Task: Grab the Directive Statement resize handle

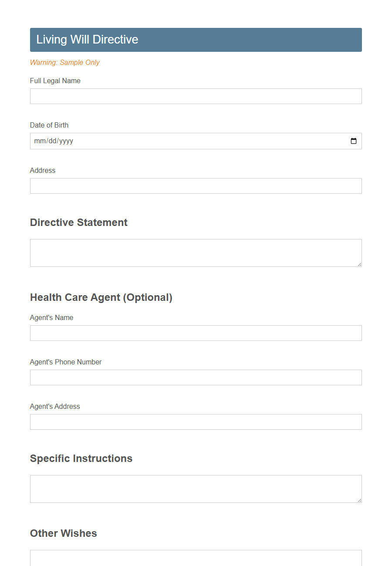Action: pos(359,264)
